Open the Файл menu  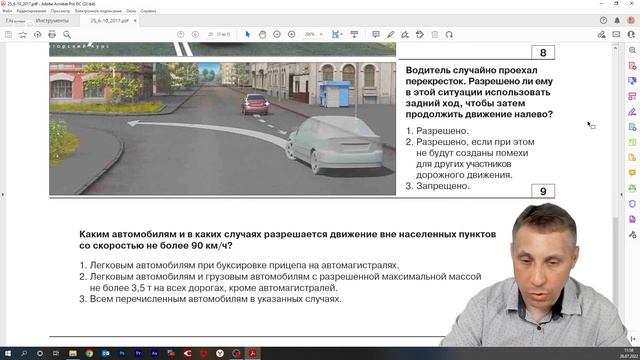(x=7, y=11)
